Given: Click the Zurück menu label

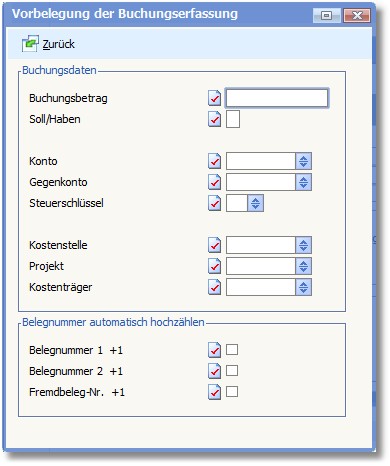Looking at the screenshot, I should point(59,44).
